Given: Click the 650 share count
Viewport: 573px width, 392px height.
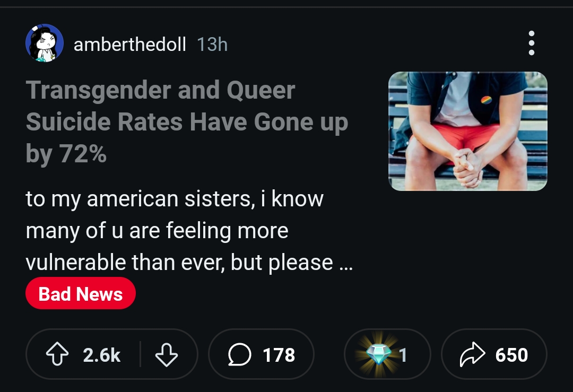Looking at the screenshot, I should (x=511, y=355).
